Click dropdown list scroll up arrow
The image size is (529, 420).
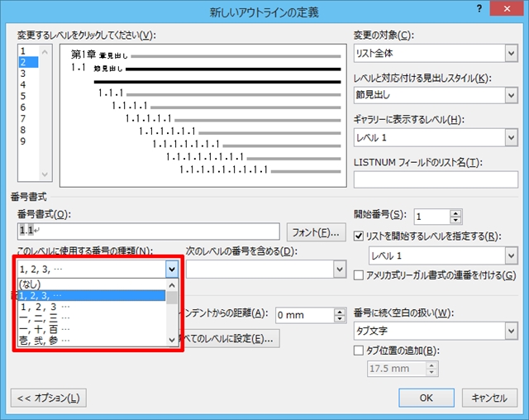[172, 285]
